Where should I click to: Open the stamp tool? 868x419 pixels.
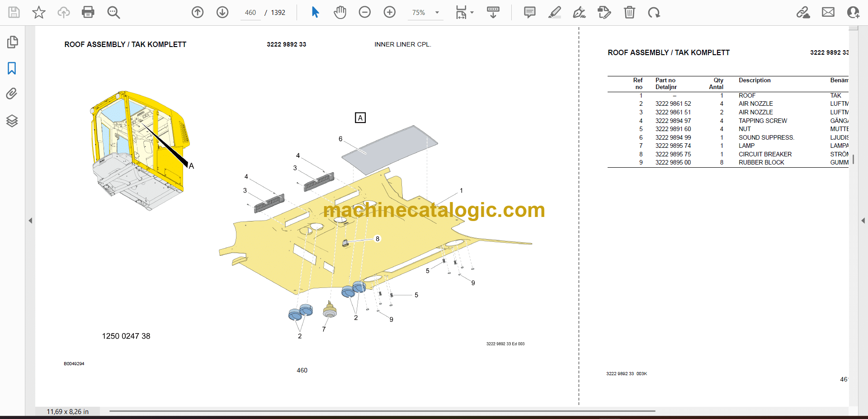(x=604, y=12)
